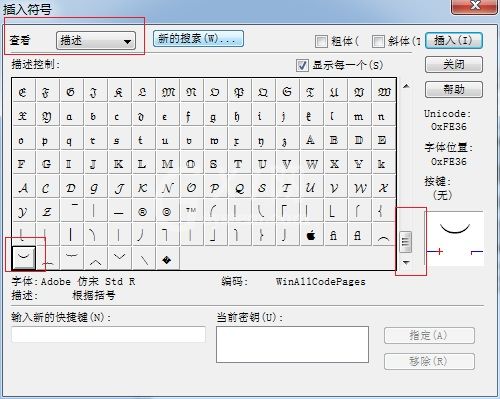Click the Unicode value 0xFE36 text
Viewport: 500px width, 399px height.
tap(449, 127)
